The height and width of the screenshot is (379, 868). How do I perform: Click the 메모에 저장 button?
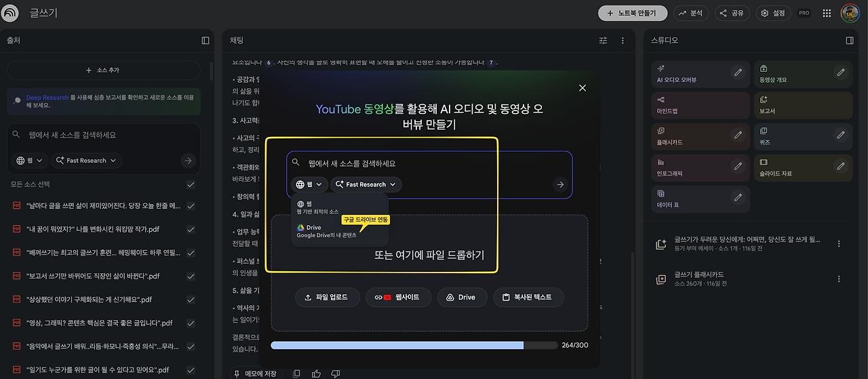point(255,374)
